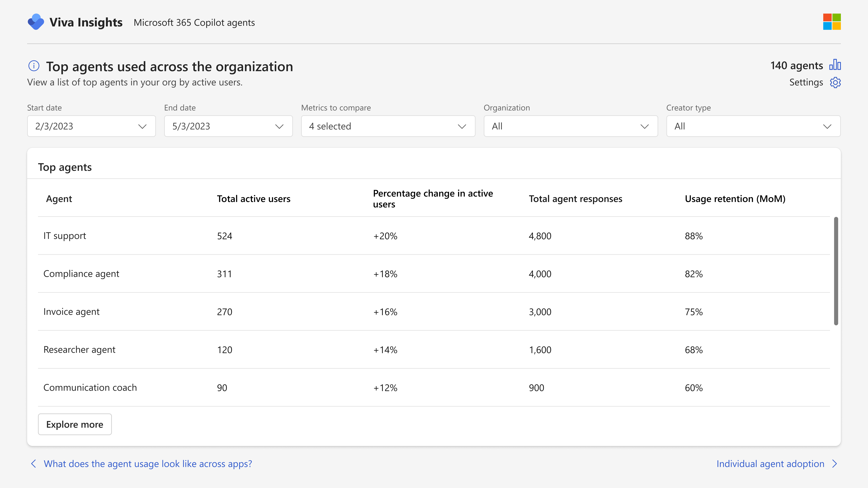Select the Compliance agent row
The width and height of the screenshot is (868, 488).
pos(434,274)
